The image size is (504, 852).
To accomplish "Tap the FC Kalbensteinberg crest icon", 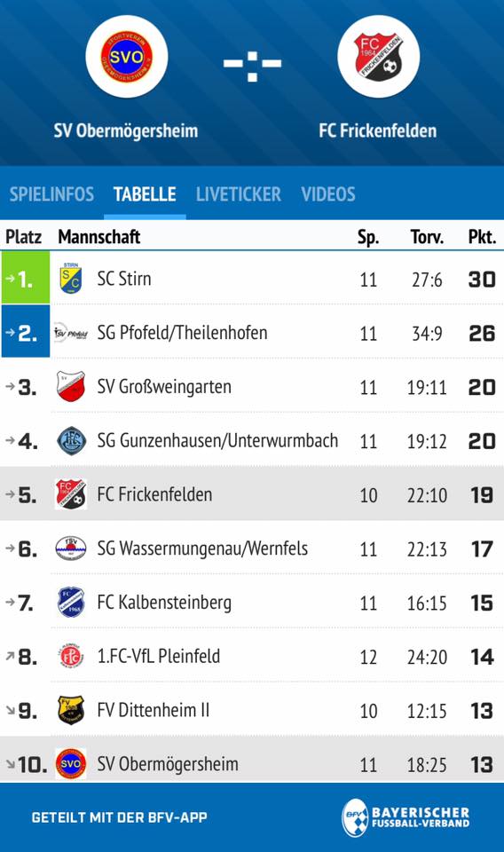I will coord(71,602).
